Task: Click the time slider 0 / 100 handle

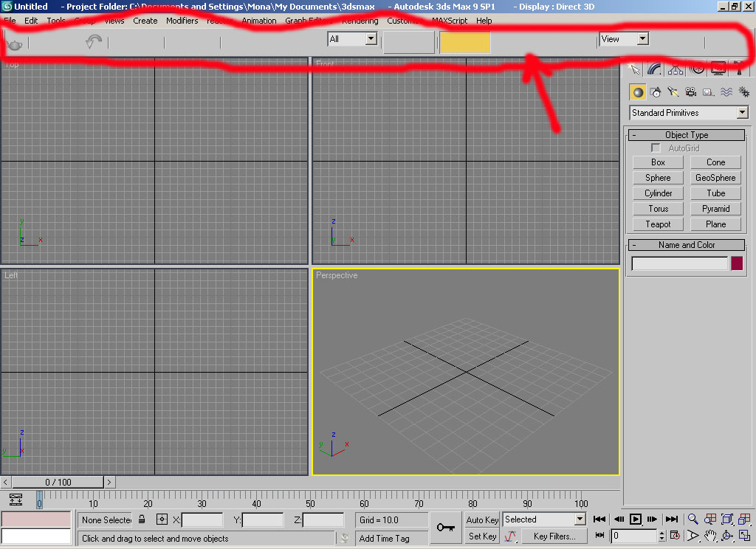Action: [58, 482]
